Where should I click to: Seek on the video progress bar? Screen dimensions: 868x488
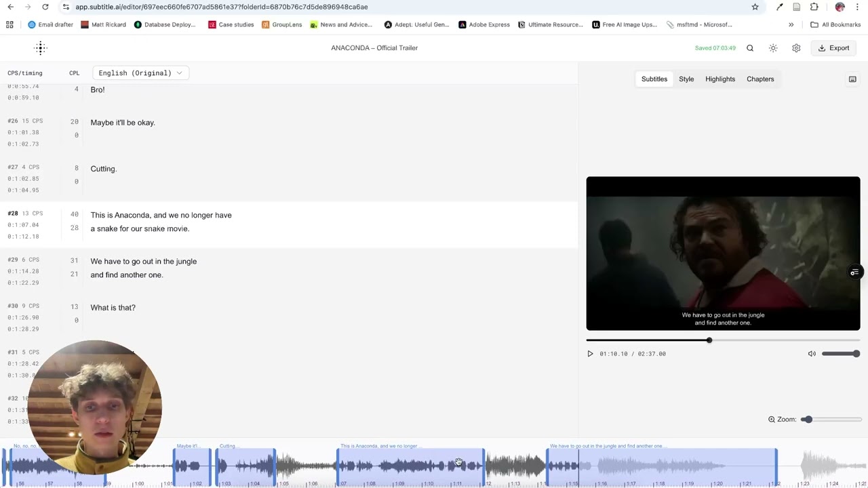point(723,340)
